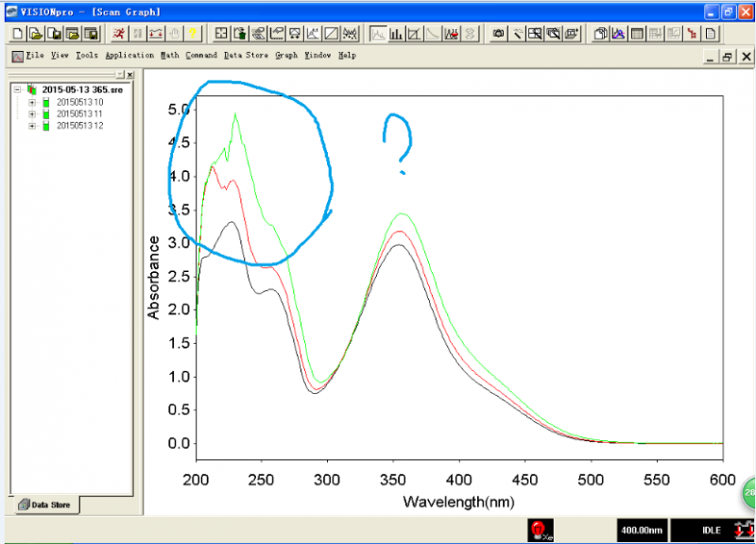Click the running man start-scan icon
756x544 pixels.
tap(119, 33)
